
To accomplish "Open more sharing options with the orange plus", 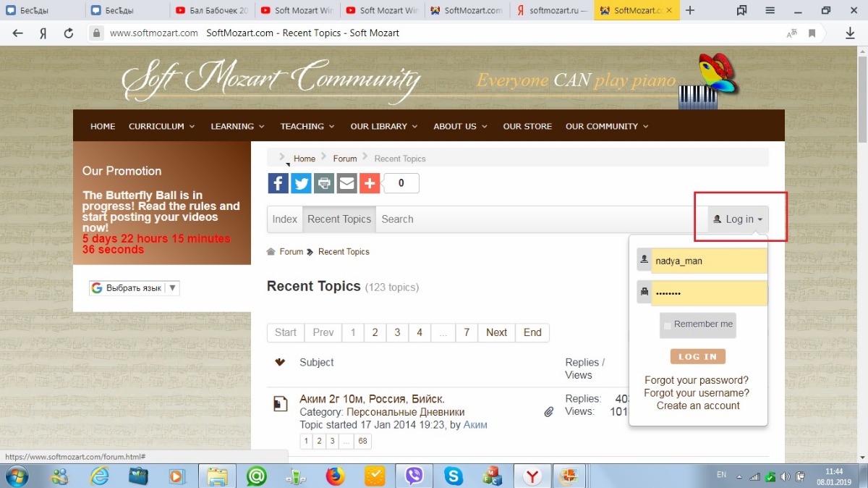I will 370,183.
